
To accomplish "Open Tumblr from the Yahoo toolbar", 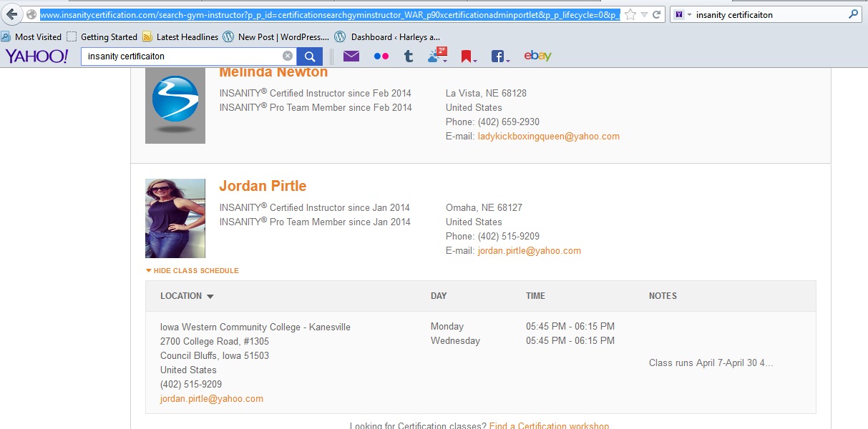I will click(409, 56).
